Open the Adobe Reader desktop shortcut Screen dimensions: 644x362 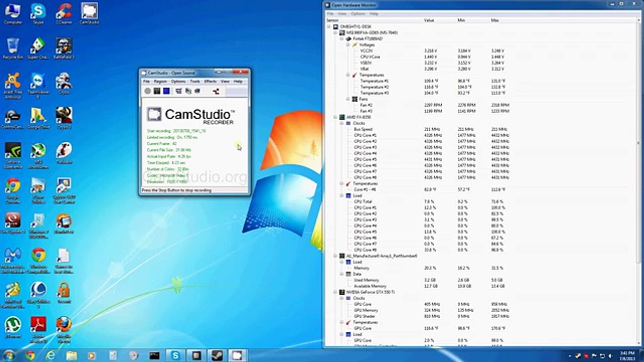[x=38, y=329]
